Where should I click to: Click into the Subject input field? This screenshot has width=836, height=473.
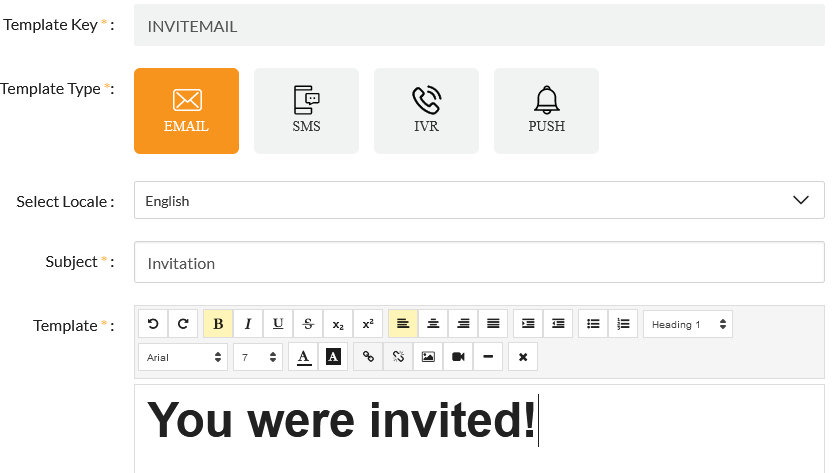pyautogui.click(x=479, y=263)
